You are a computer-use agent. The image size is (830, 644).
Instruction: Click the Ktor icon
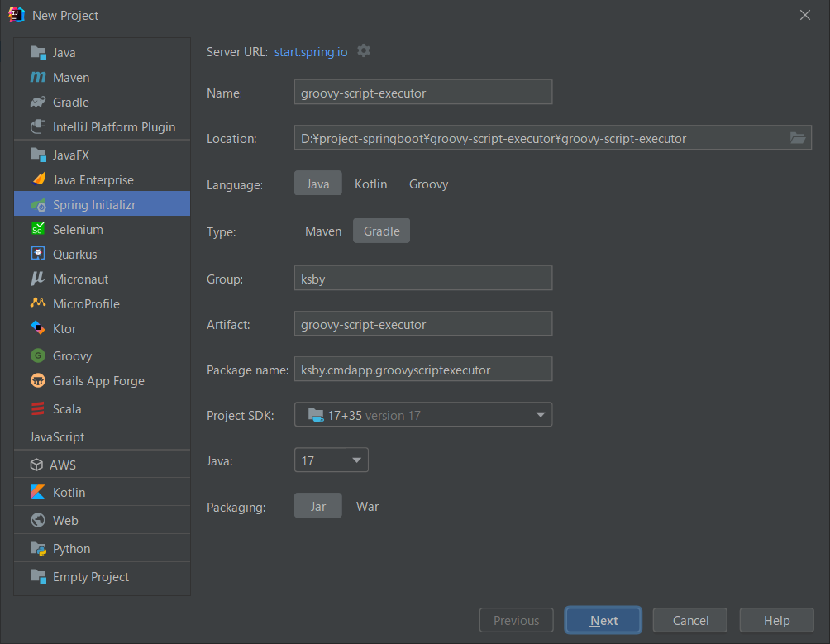[38, 328]
